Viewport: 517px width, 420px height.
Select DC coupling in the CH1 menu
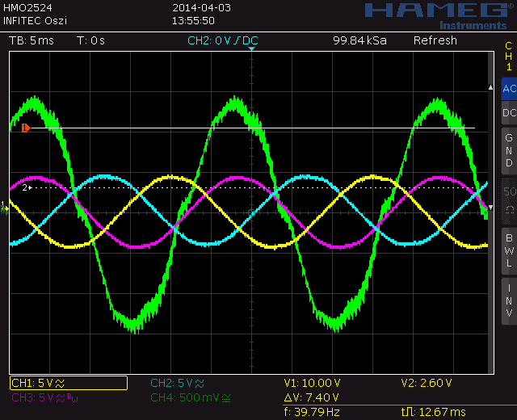coord(509,113)
